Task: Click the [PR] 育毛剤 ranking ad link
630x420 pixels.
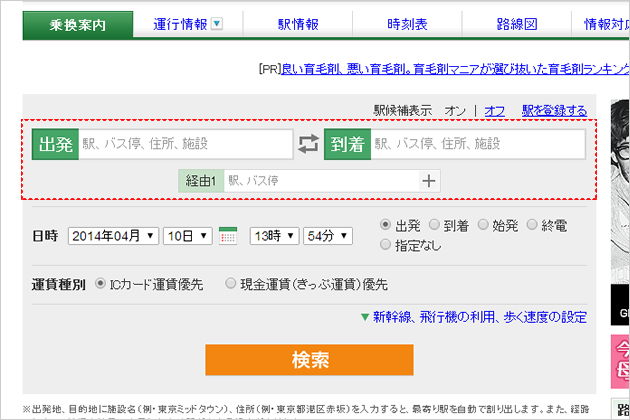Action: coord(455,69)
